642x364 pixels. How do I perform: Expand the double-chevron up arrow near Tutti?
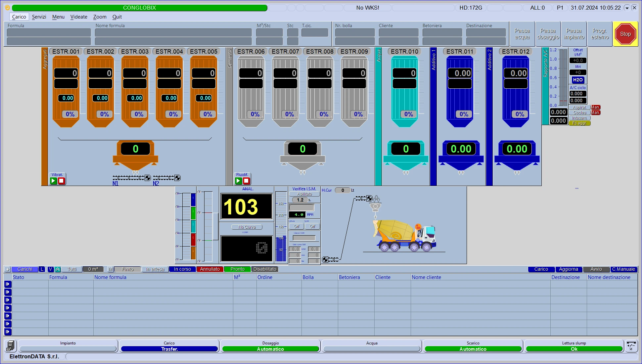coord(58,269)
